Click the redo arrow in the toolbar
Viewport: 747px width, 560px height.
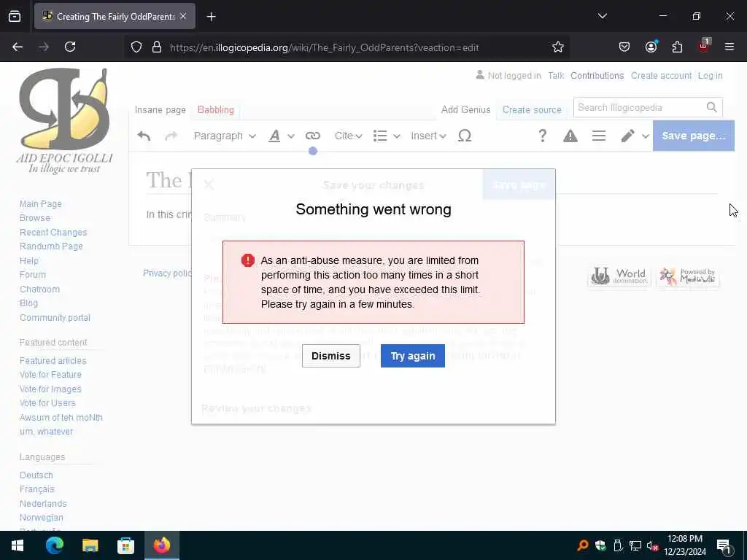pos(171,136)
